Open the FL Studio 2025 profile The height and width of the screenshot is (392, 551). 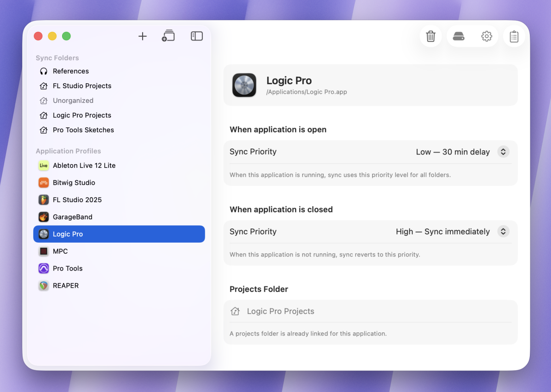119,200
